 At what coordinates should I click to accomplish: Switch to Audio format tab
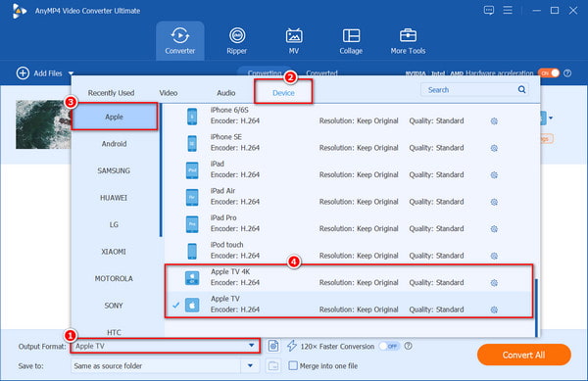(225, 92)
